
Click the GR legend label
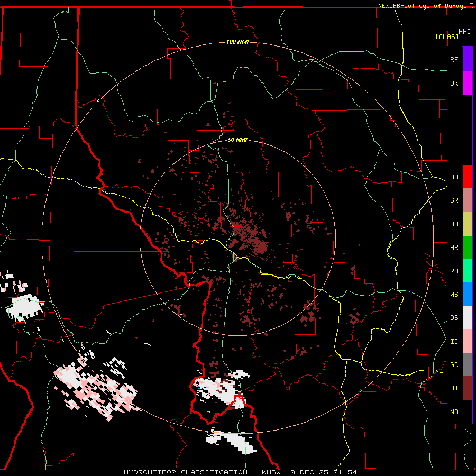pyautogui.click(x=454, y=200)
